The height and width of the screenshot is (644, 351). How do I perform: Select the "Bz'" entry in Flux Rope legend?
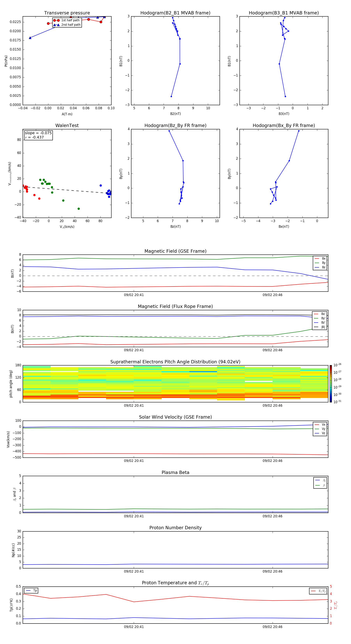320,323
